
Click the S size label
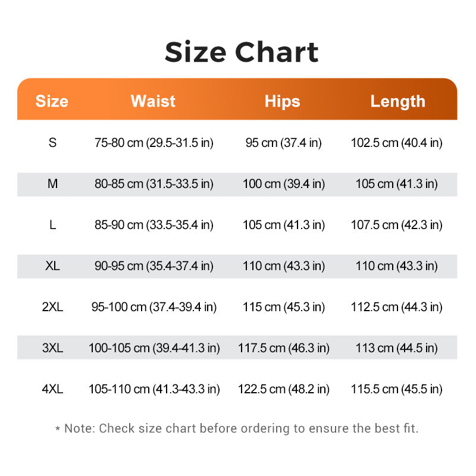click(x=52, y=143)
